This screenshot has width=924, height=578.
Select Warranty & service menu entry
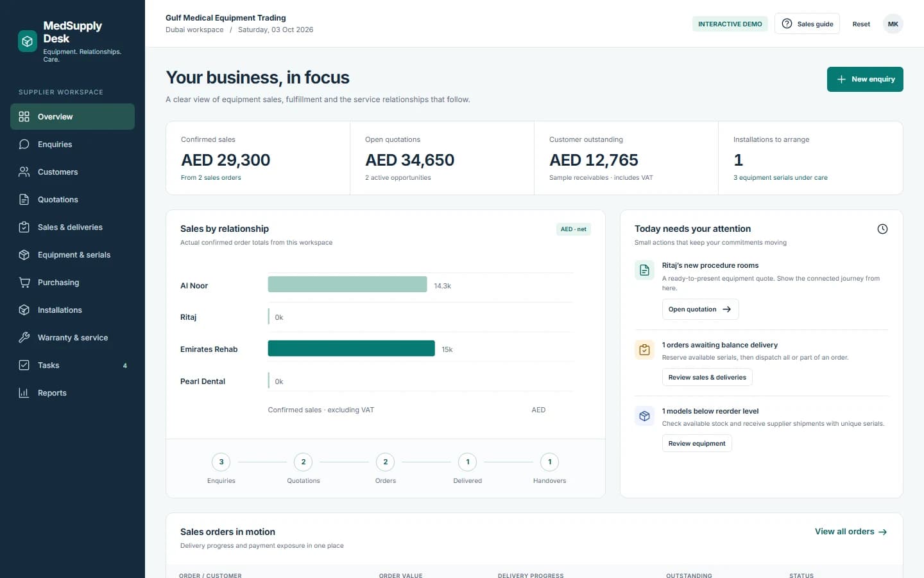point(73,338)
